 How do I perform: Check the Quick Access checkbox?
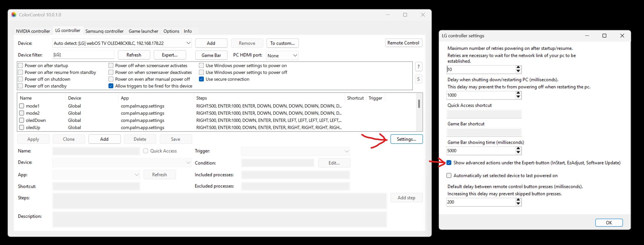(146, 151)
